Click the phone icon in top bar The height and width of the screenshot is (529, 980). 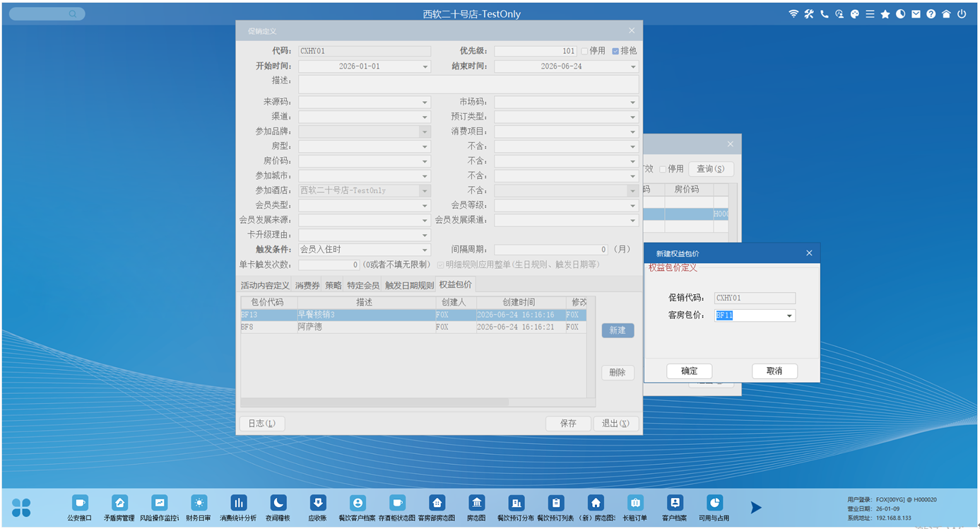tap(824, 13)
